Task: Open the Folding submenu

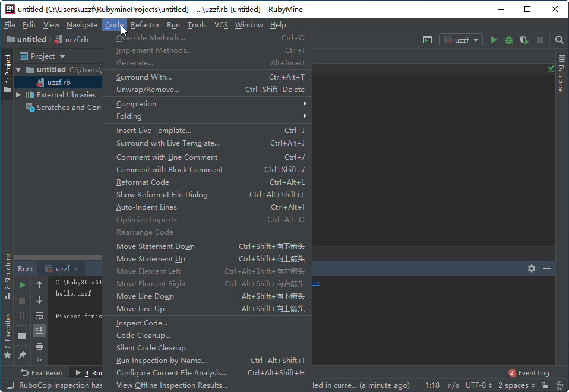Action: coord(207,116)
